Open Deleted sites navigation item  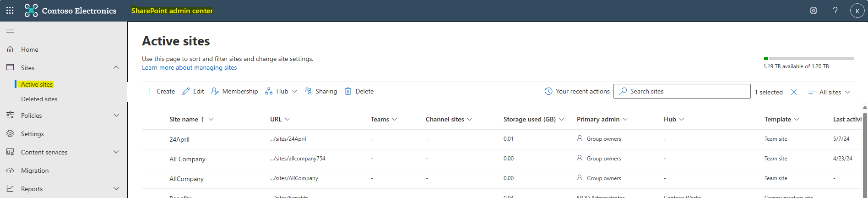39,99
